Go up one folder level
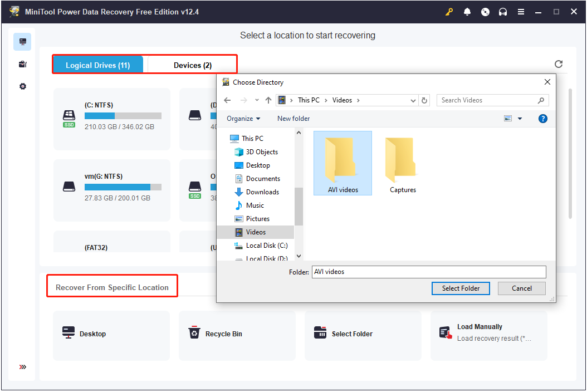 (268, 100)
